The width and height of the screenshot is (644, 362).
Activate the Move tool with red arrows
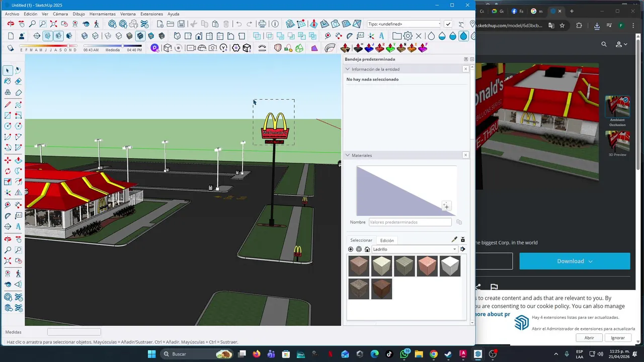click(x=8, y=160)
